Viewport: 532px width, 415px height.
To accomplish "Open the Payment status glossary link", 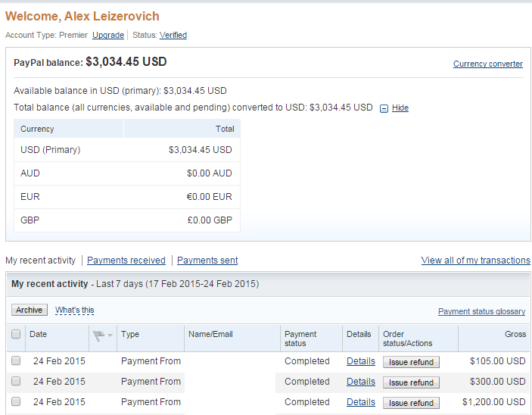I will pos(481,311).
